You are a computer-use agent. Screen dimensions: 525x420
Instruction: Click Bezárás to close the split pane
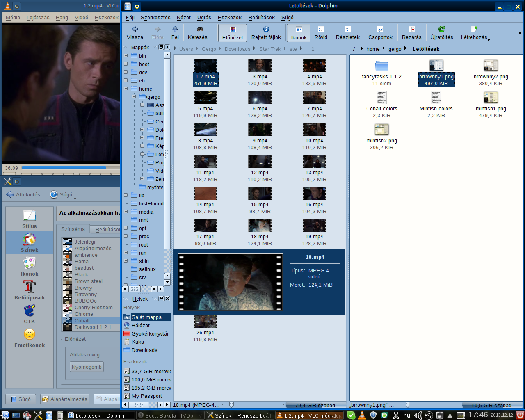click(x=411, y=33)
